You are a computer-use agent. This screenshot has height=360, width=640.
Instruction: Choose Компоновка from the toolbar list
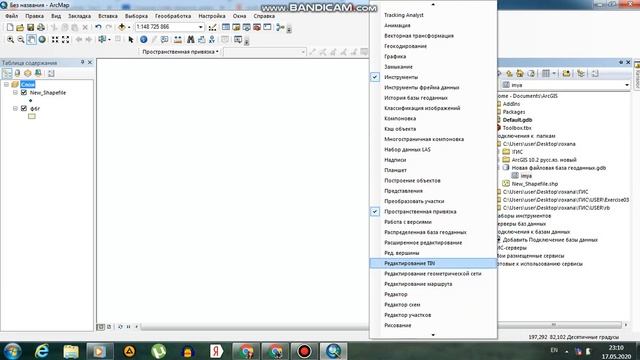coord(433,118)
